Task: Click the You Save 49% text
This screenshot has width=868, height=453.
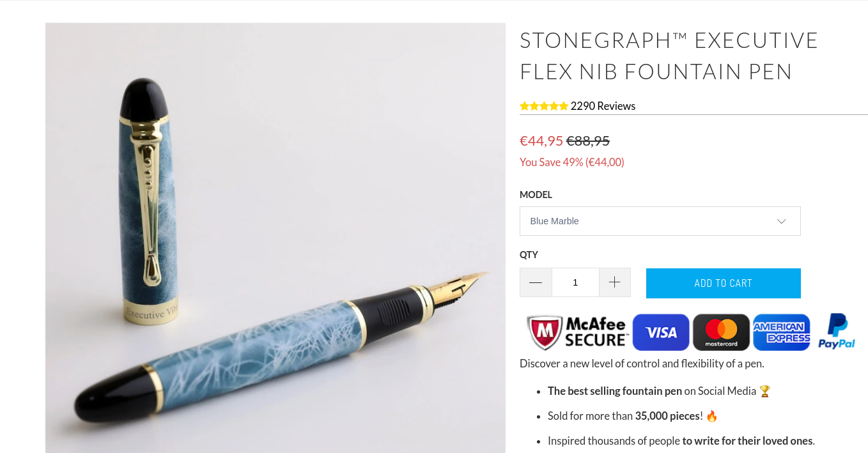Action: coord(572,162)
